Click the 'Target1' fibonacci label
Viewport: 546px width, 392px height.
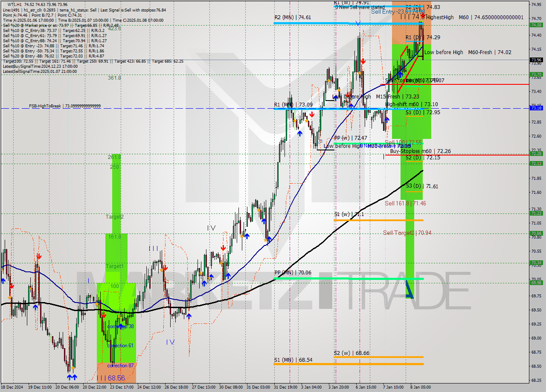[x=114, y=266]
